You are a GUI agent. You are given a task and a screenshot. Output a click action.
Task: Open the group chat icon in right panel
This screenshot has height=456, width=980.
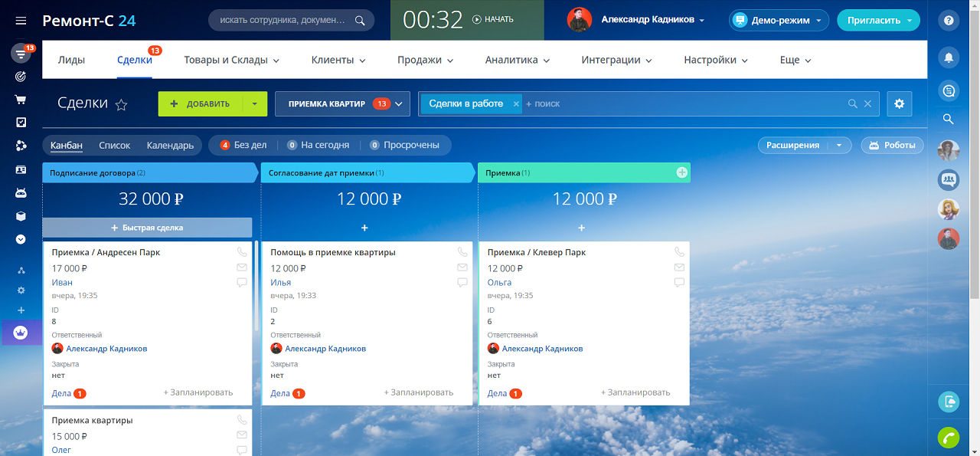coord(949,180)
